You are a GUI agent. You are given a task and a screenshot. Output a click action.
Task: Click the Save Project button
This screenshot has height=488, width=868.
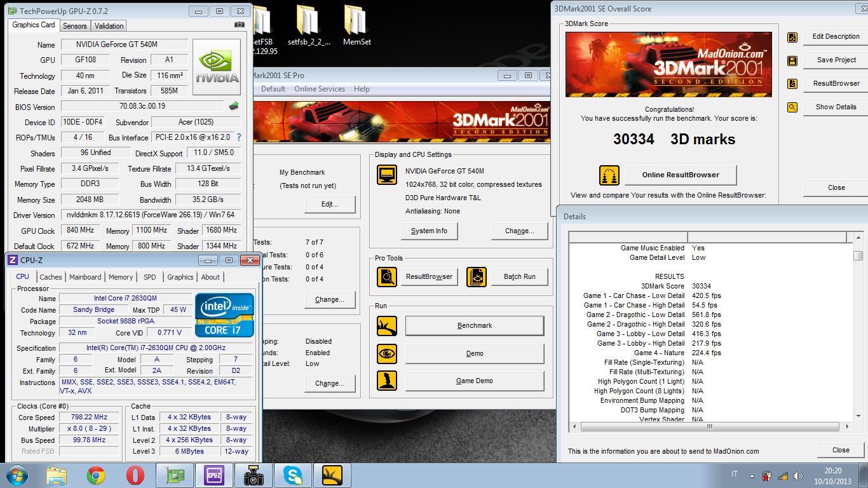(836, 60)
